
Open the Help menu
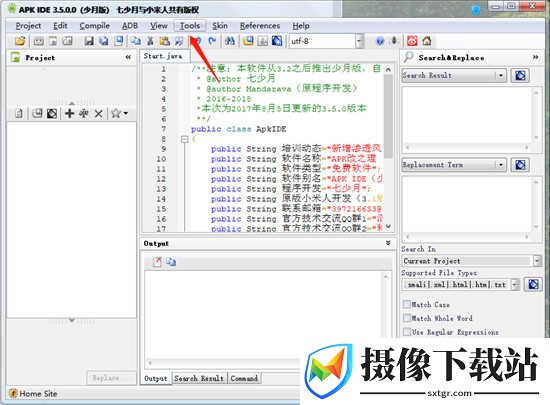coord(301,26)
